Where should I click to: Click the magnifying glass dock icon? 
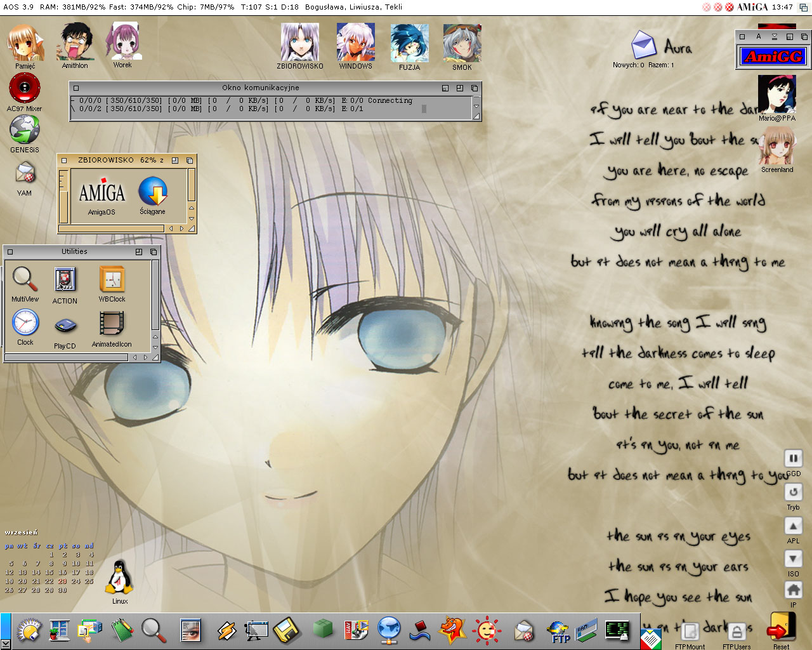coord(153,630)
